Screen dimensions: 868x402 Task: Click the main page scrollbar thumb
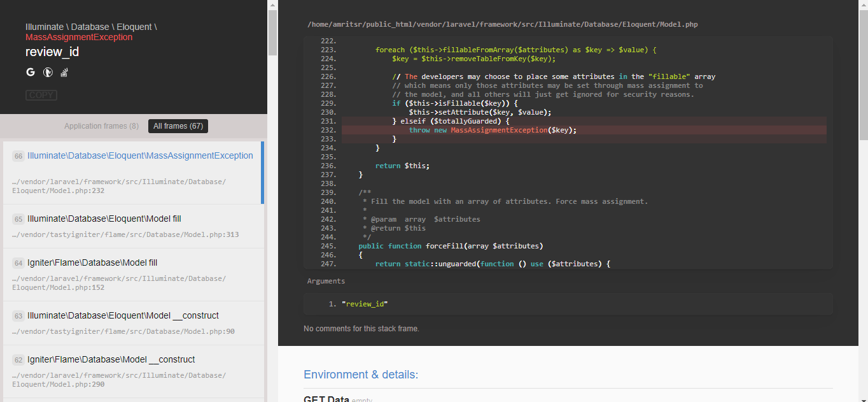click(864, 70)
